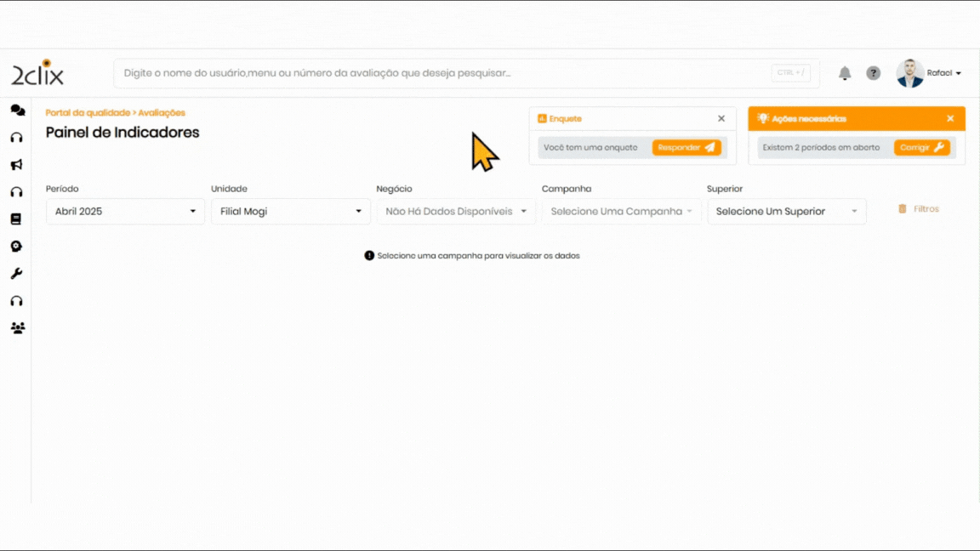
Task: Close the Enquete notification card
Action: (721, 119)
